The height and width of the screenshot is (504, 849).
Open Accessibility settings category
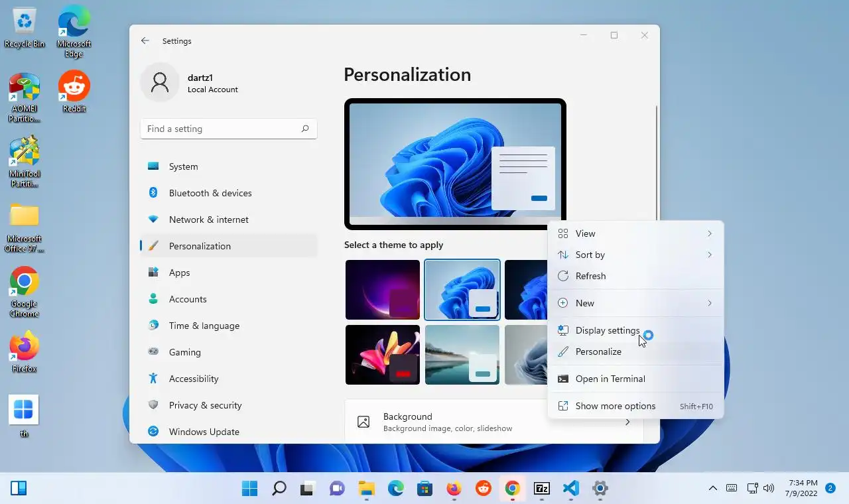(x=229, y=379)
